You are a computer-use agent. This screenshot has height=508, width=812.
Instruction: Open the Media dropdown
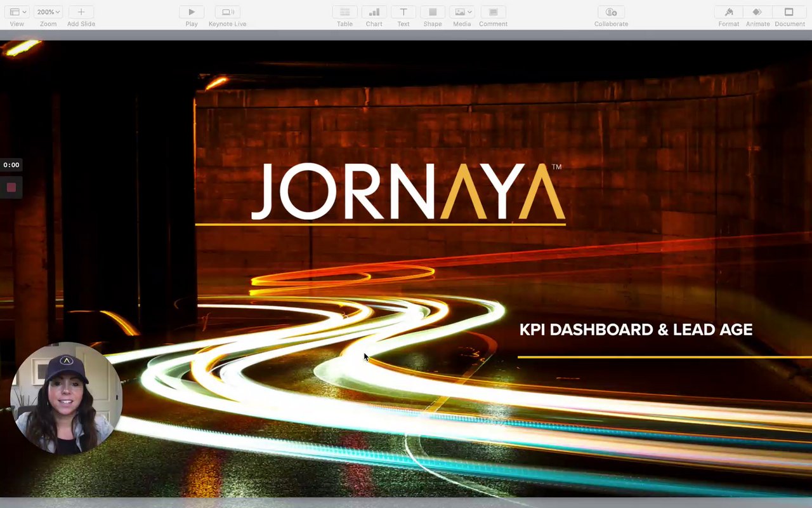point(462,12)
